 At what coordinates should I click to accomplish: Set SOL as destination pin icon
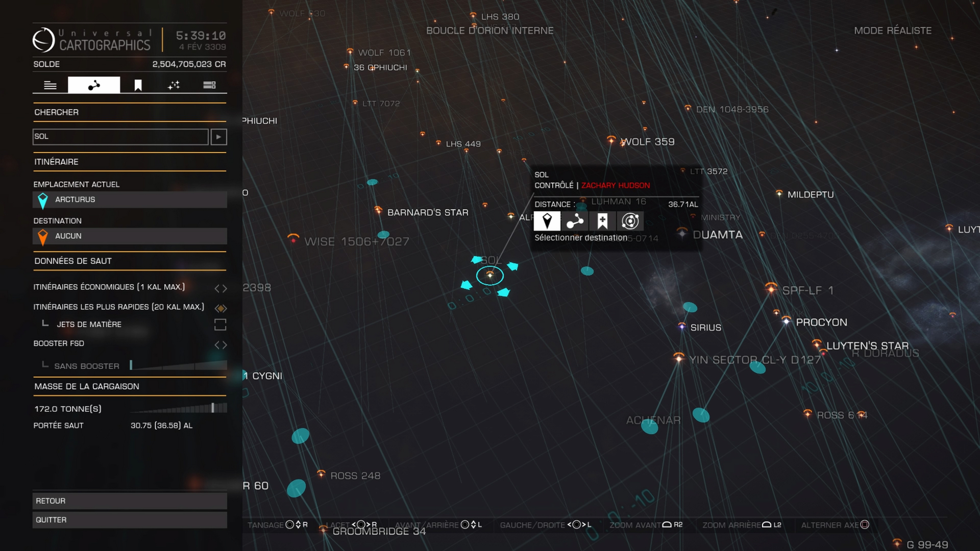(x=547, y=221)
